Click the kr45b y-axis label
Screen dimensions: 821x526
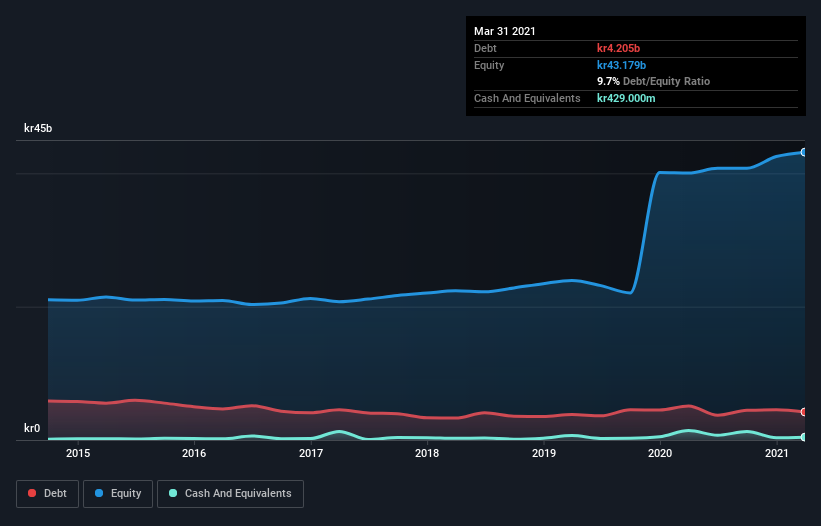38,128
